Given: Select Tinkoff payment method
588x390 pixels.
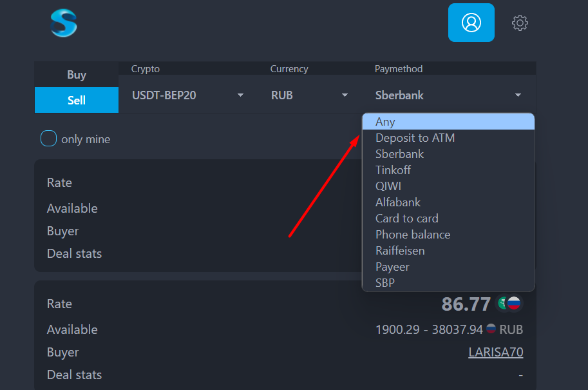Looking at the screenshot, I should [448, 170].
